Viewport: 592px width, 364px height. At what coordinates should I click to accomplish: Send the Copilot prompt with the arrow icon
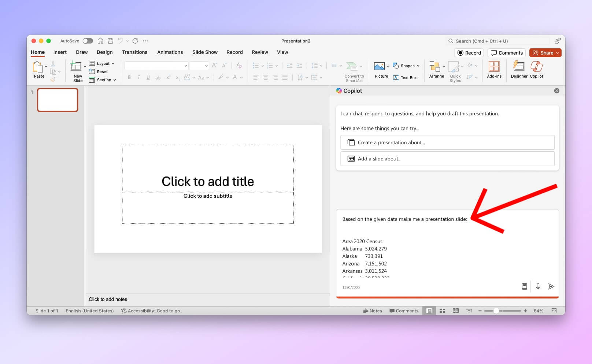pos(551,287)
